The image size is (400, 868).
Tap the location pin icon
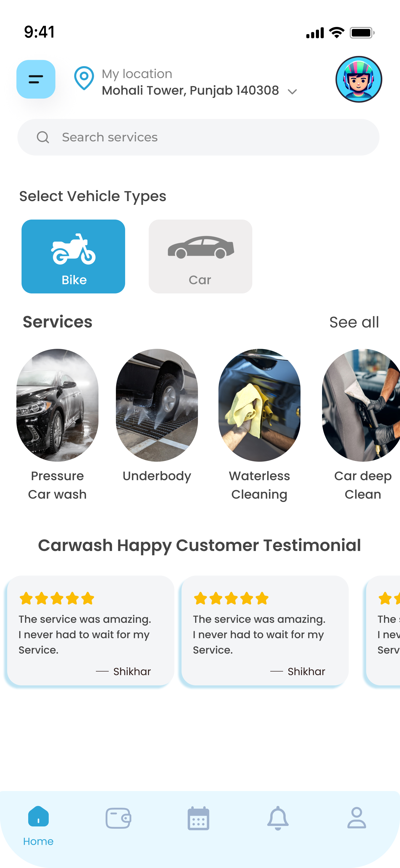pos(84,78)
